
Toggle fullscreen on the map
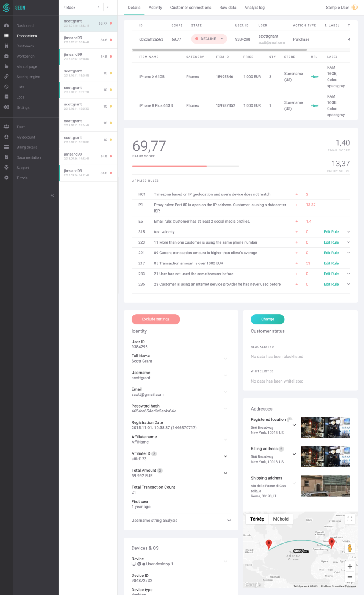pyautogui.click(x=350, y=519)
